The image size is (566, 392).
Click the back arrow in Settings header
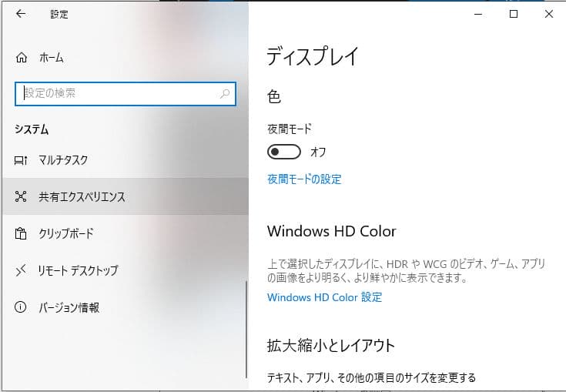(x=21, y=14)
